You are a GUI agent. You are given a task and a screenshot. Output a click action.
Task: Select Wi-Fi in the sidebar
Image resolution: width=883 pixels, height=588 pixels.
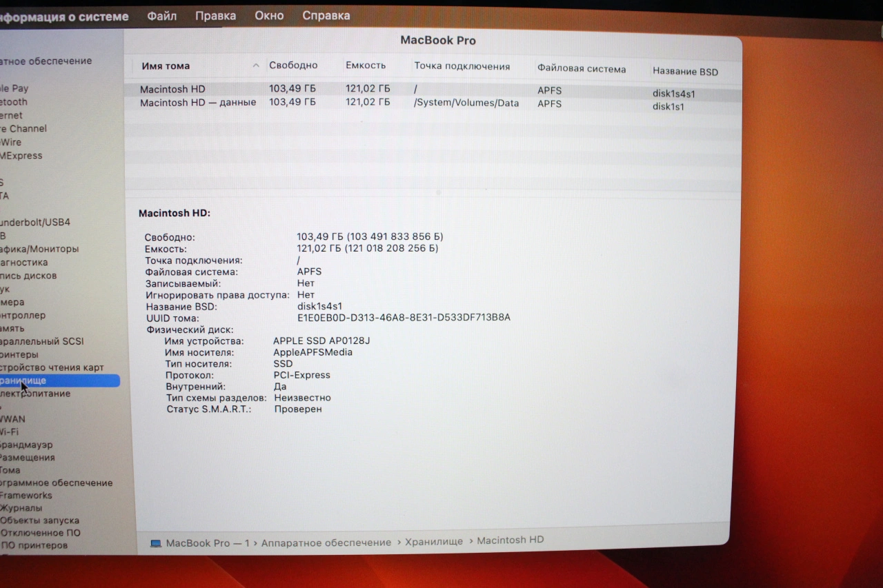9,432
